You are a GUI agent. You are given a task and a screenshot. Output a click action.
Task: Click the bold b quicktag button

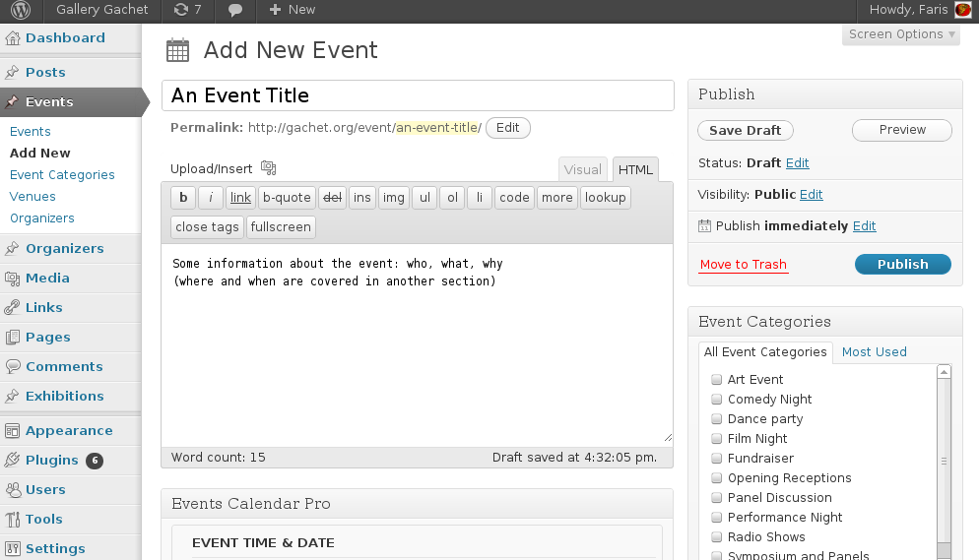pyautogui.click(x=183, y=198)
